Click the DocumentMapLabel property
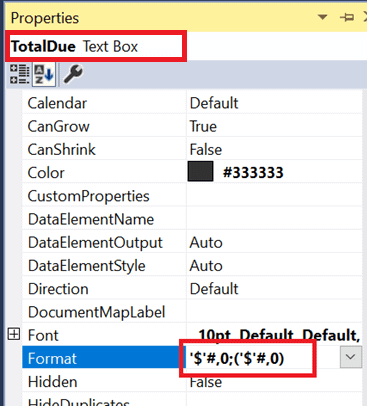 (96, 312)
